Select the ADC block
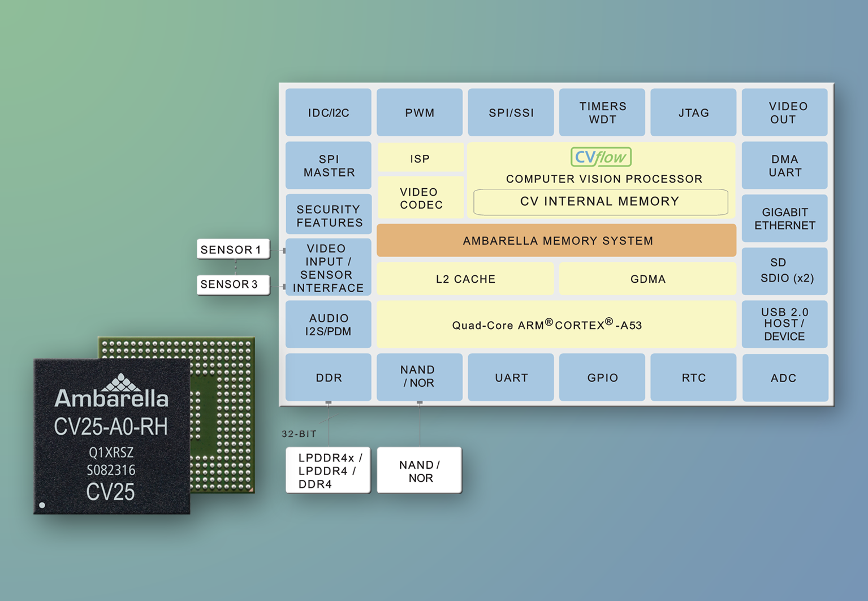This screenshot has height=601, width=868. (x=785, y=378)
